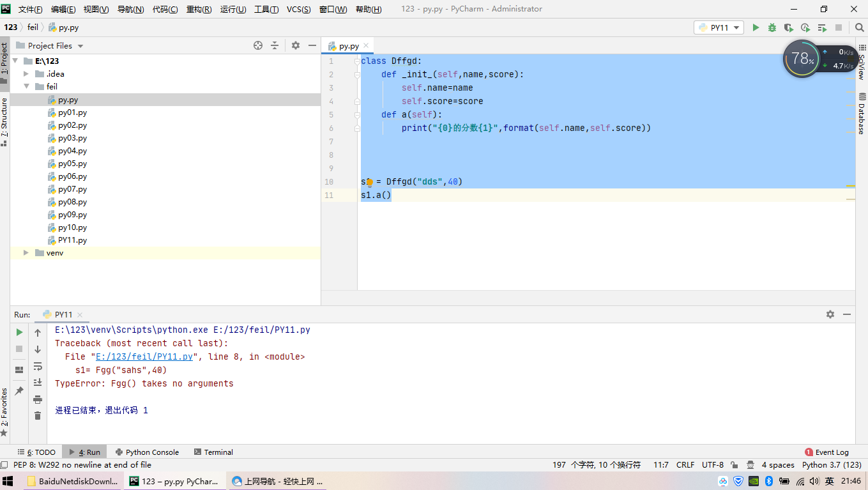868x490 pixels.
Task: Click the yellow intention bulb on line 10
Action: [x=370, y=182]
